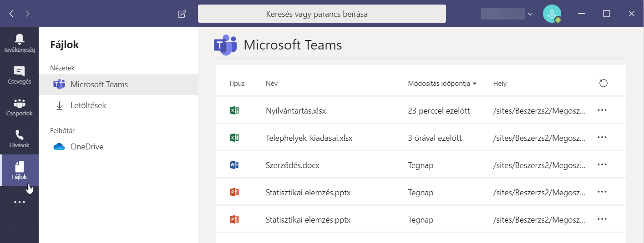Click the Word icon for Szerződés.docx
The image size is (644, 243).
(234, 165)
